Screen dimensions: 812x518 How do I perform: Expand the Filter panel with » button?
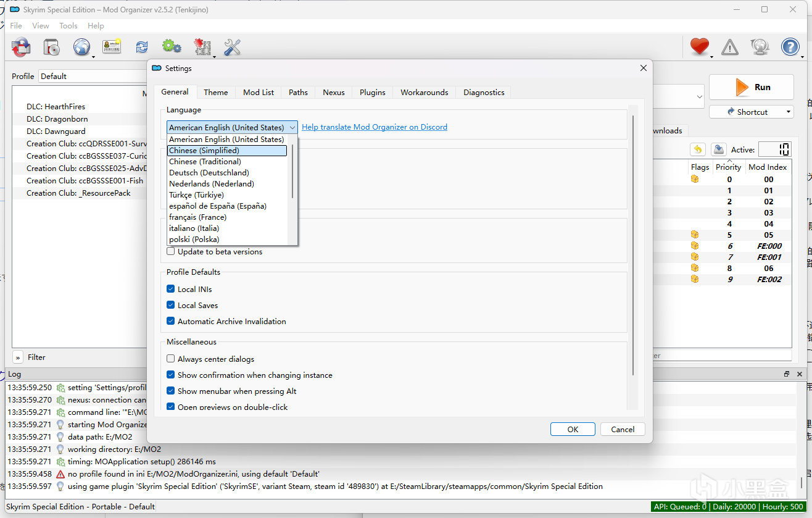18,357
